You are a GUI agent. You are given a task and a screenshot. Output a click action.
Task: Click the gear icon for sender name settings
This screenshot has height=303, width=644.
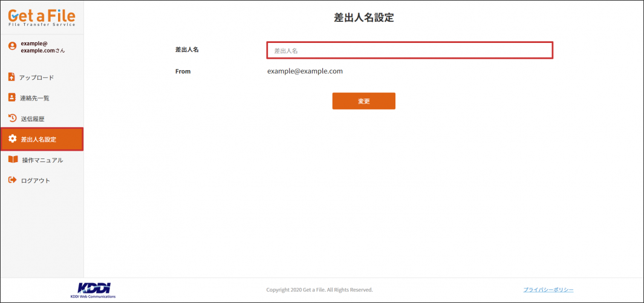13,139
